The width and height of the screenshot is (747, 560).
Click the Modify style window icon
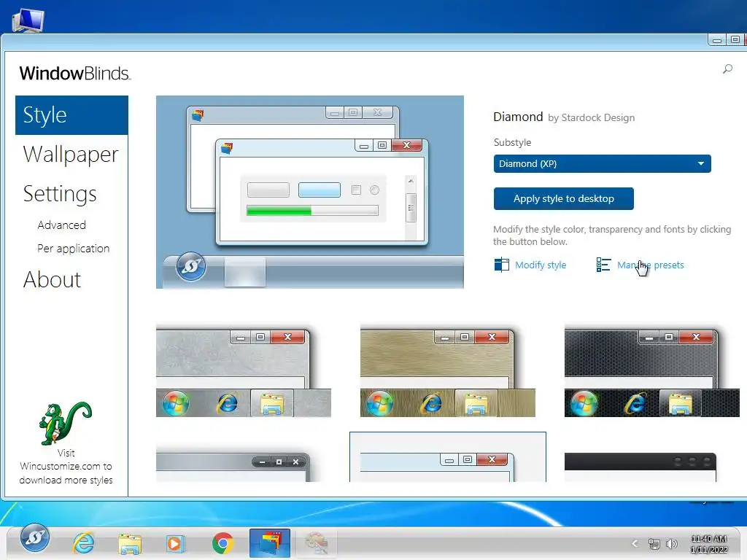(502, 265)
